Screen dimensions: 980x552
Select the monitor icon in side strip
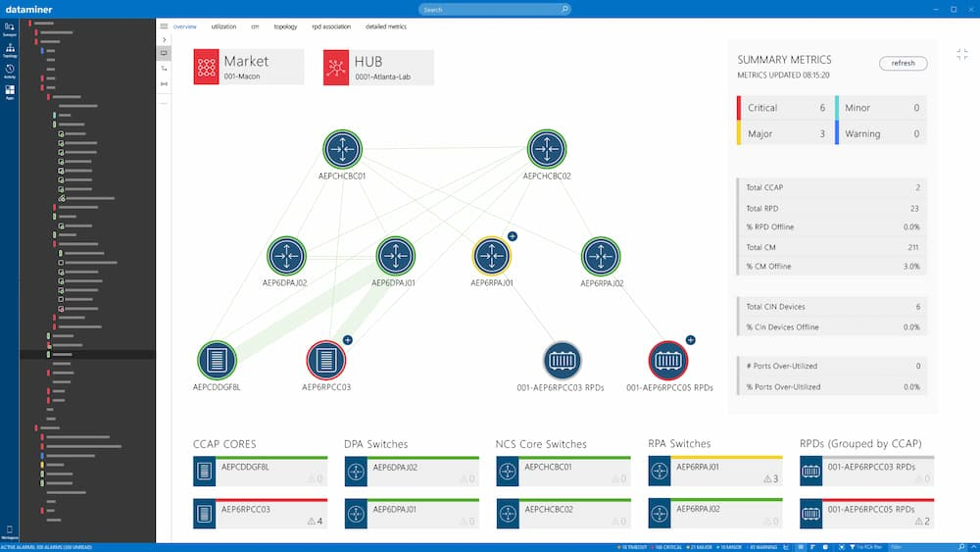coord(164,53)
